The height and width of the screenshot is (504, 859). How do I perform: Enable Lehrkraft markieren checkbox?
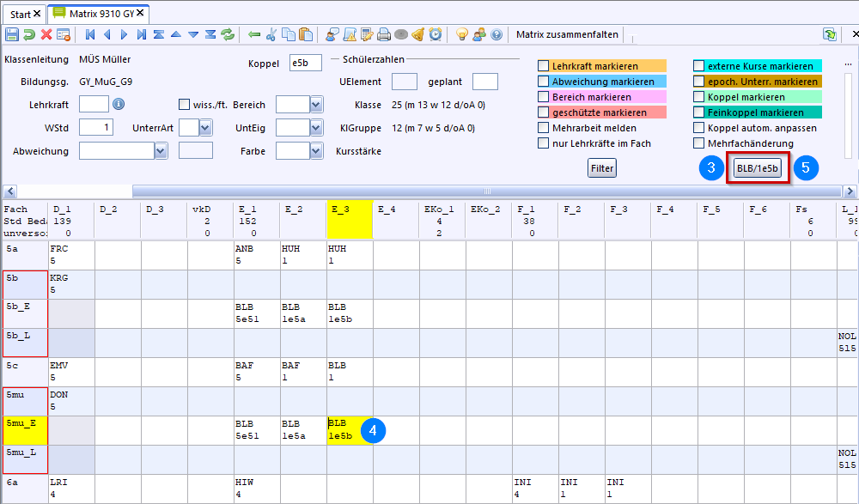click(x=544, y=66)
